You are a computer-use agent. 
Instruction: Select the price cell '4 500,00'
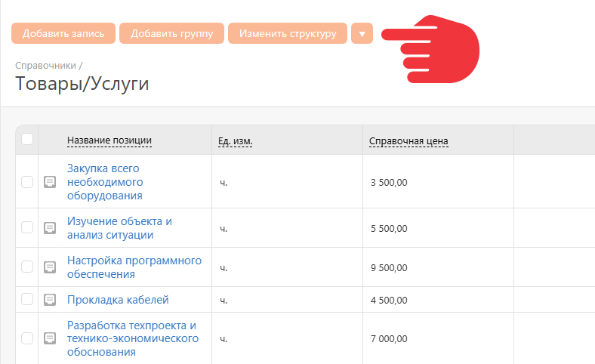point(389,301)
